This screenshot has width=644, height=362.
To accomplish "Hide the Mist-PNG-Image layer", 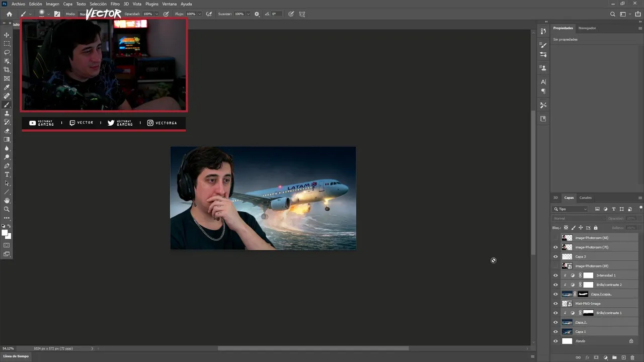I will point(555,304).
